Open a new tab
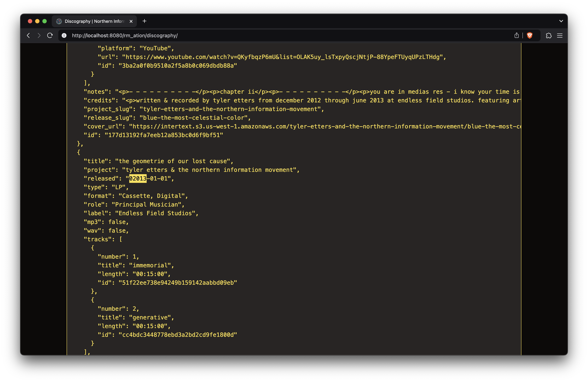588x382 pixels. pos(144,21)
